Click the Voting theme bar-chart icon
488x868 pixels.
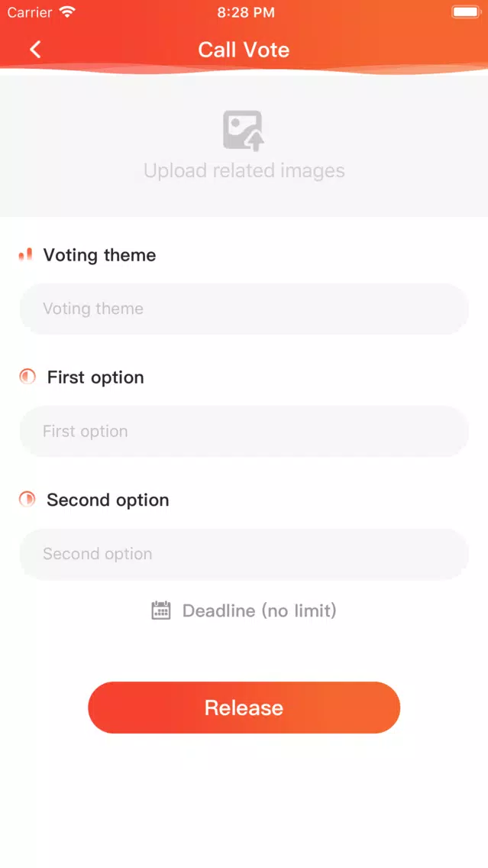click(x=25, y=254)
